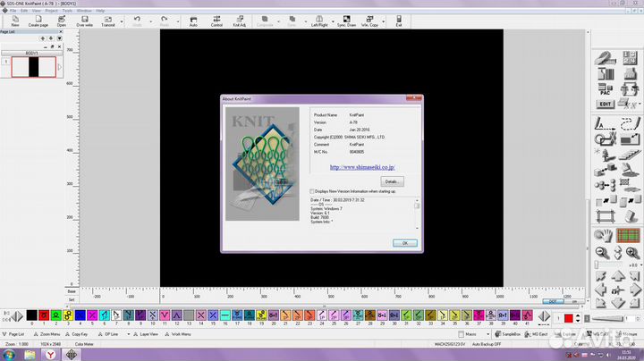Open the Win. Copy dropdown arrow
644x361 pixels.
383,21
